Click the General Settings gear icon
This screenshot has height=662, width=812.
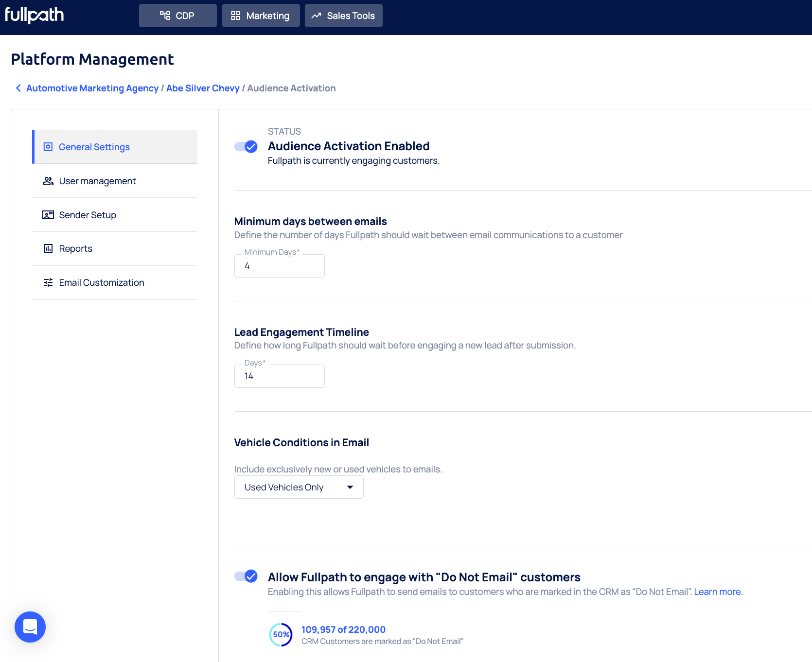pos(48,147)
